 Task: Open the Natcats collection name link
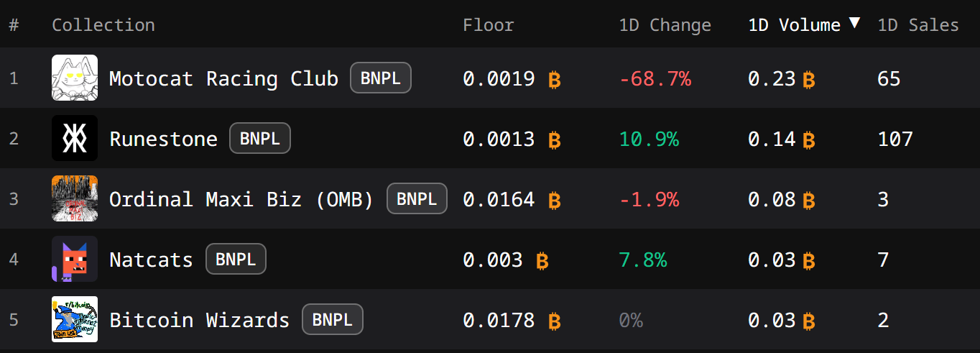click(151, 260)
